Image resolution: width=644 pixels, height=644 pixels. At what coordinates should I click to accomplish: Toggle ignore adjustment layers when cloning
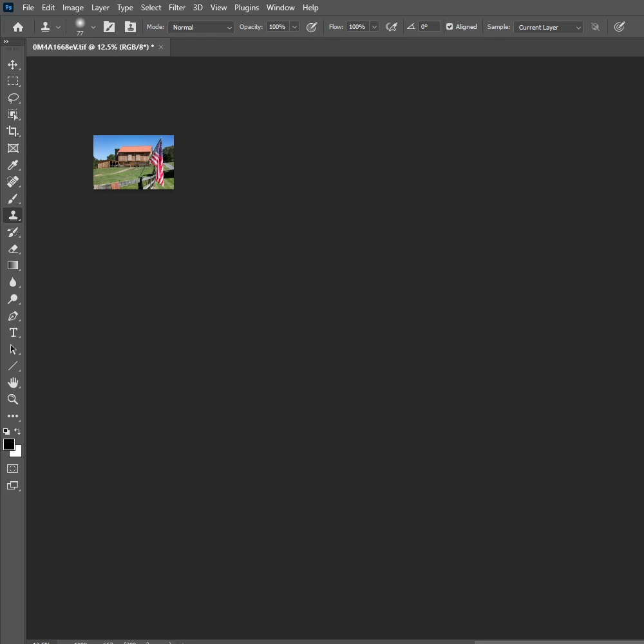point(594,27)
